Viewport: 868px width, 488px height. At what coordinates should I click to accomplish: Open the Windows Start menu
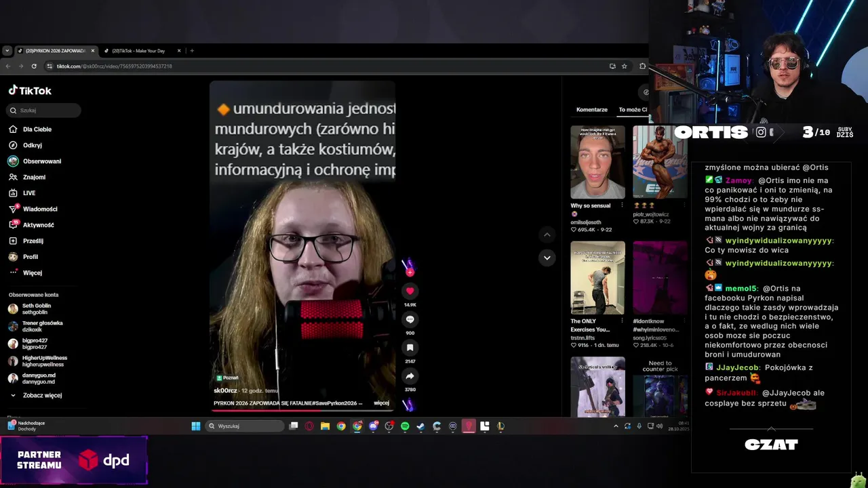click(x=196, y=426)
